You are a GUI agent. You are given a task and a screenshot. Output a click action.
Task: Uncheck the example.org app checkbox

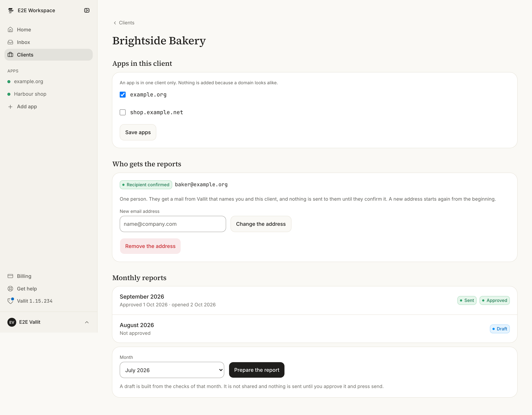tap(123, 95)
